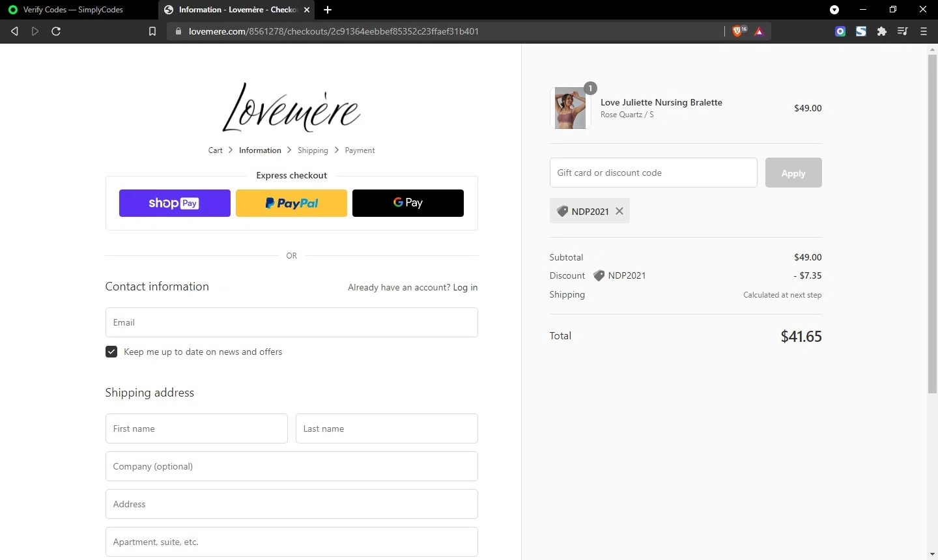The height and width of the screenshot is (560, 938).
Task: Click the media playlist control icon
Action: tap(902, 31)
